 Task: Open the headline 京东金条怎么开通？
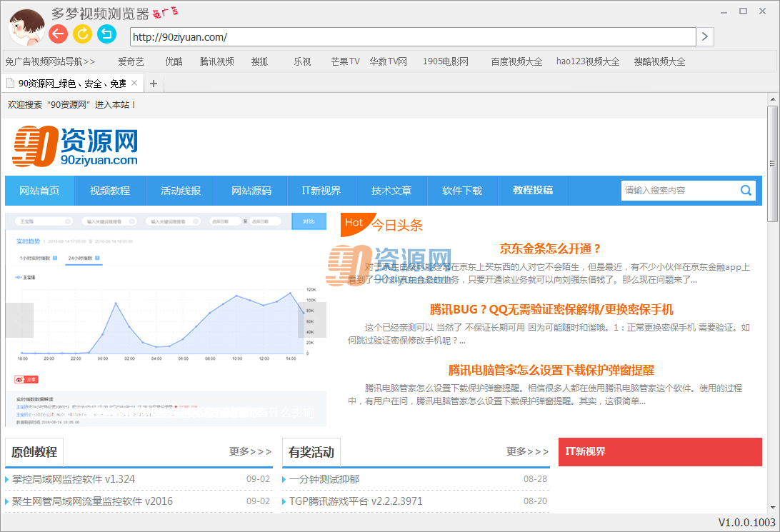(x=551, y=249)
